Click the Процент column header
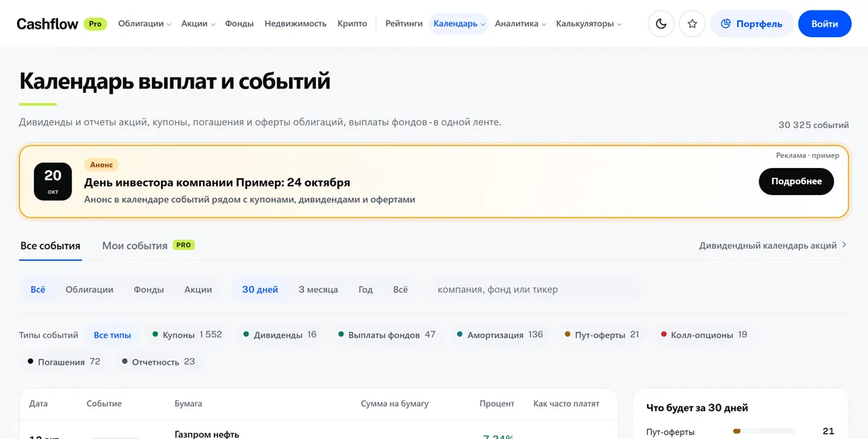Screen dimensions: 868x439 click(497, 403)
